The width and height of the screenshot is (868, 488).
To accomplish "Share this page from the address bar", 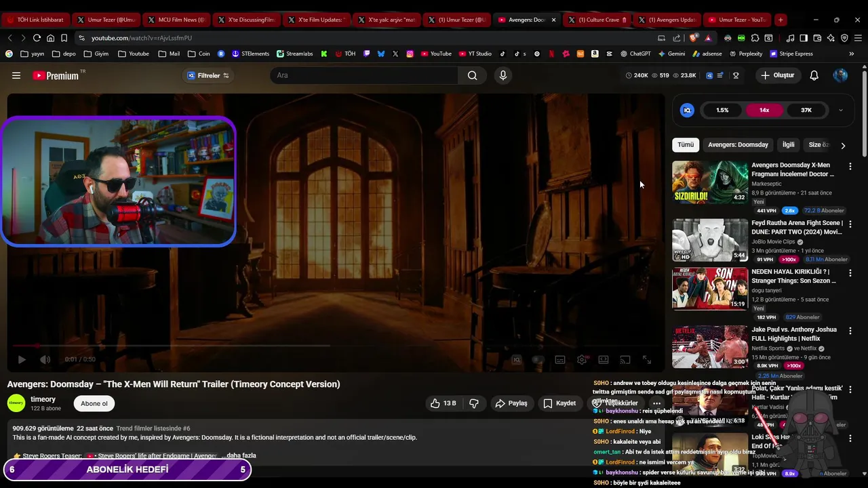I will coord(677,38).
